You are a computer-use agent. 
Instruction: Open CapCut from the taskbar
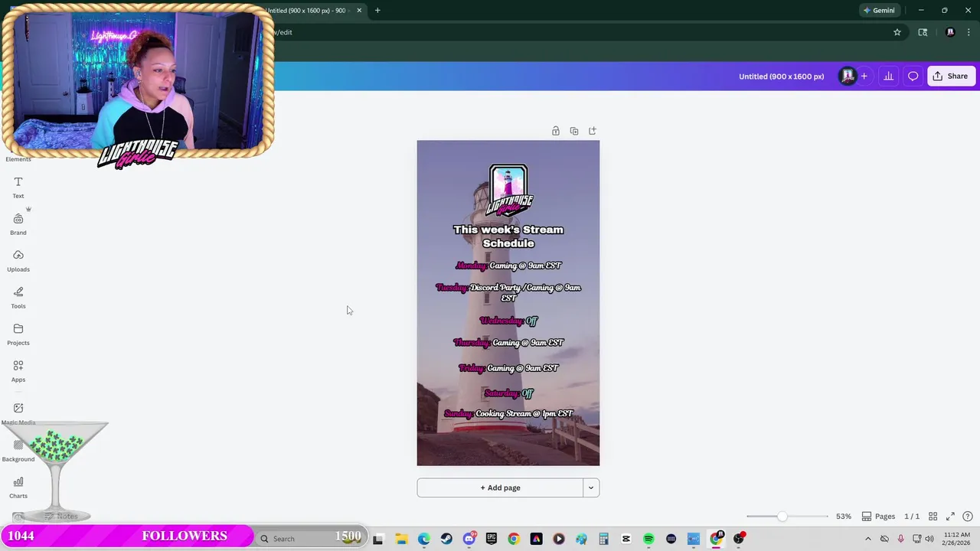626,539
